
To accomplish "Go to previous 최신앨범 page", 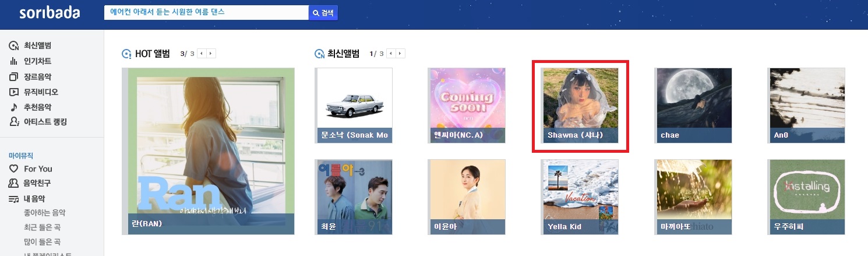I will pos(391,54).
